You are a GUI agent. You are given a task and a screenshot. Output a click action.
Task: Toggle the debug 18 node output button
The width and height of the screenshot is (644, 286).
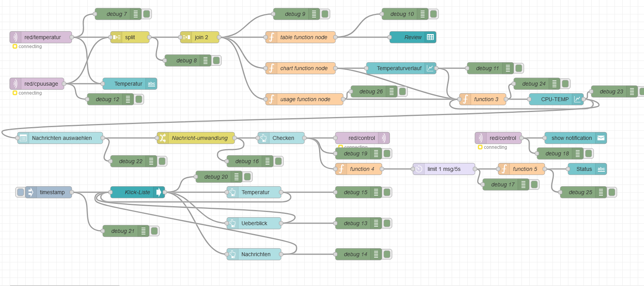point(589,153)
